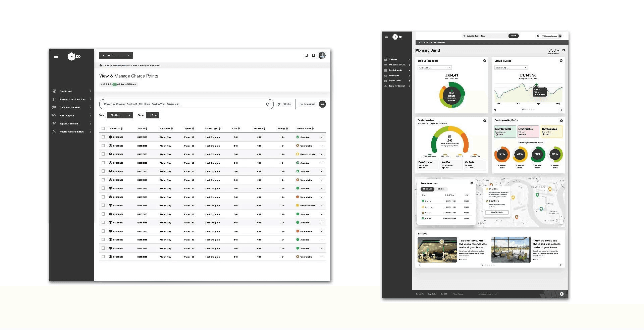The image size is (644, 330).
Task: Click the Search button in dashboard header
Action: [514, 36]
